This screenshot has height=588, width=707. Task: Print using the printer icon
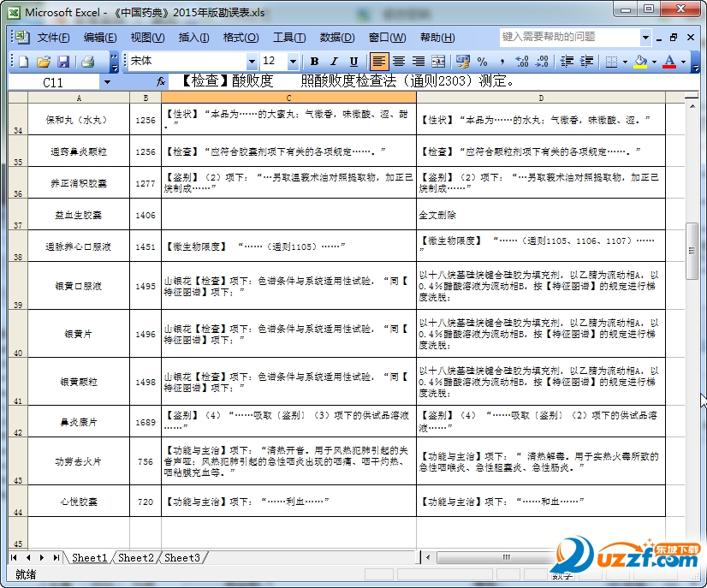coord(88,62)
